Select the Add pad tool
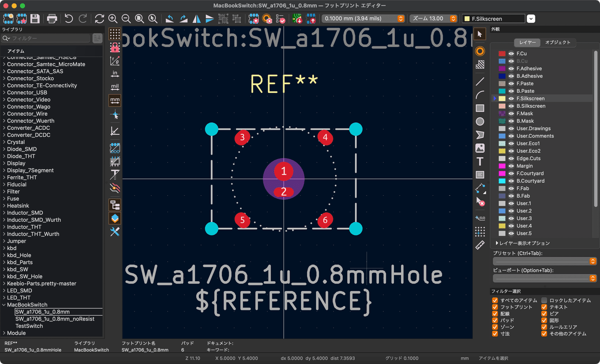This screenshot has width=600, height=364. coord(480,51)
